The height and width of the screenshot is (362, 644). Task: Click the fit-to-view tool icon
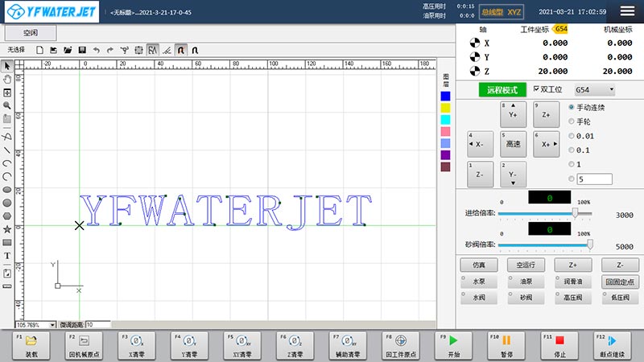point(7,93)
